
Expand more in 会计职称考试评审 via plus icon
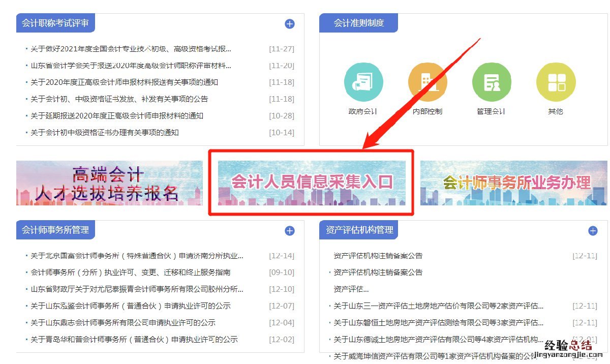pos(290,24)
